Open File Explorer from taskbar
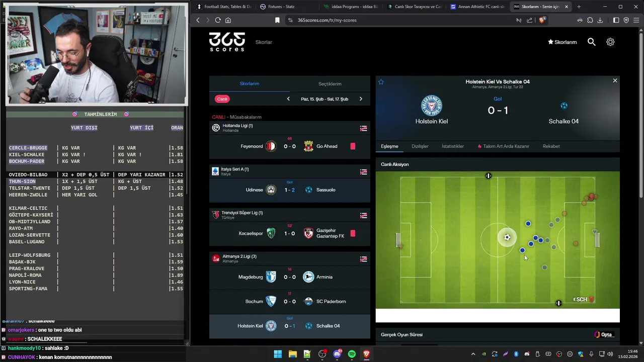The image size is (644, 362). tap(292, 354)
